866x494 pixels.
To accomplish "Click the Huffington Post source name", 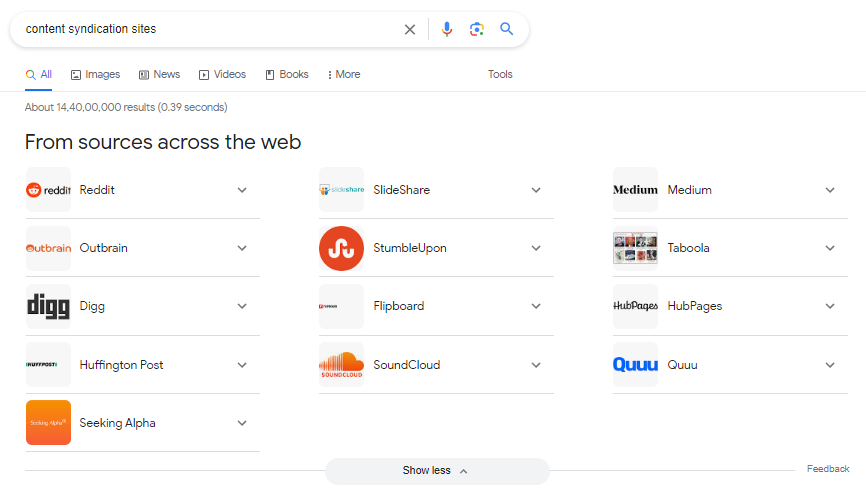I will (122, 365).
